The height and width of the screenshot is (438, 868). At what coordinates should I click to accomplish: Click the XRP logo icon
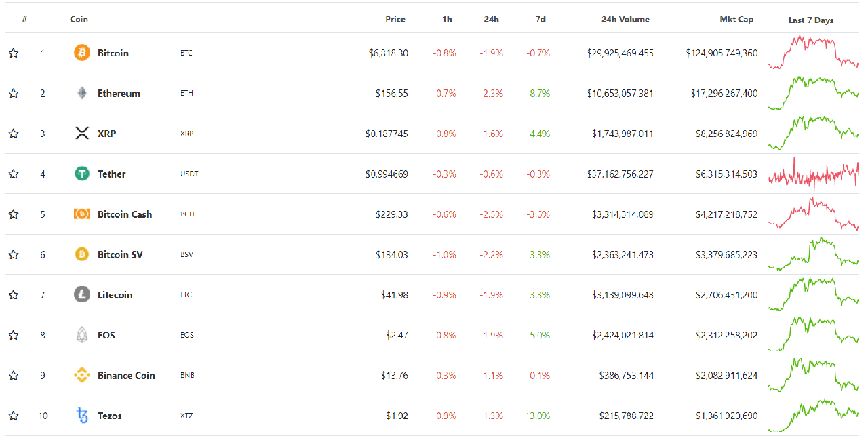[x=82, y=134]
